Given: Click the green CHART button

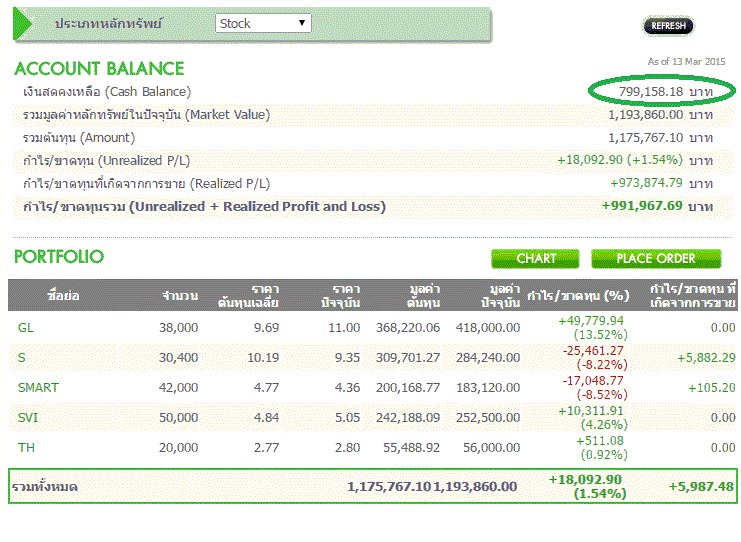Looking at the screenshot, I should point(536,259).
